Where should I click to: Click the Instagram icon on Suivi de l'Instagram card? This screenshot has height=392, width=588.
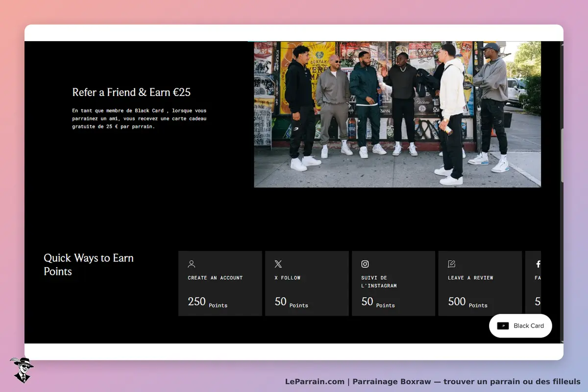[365, 264]
